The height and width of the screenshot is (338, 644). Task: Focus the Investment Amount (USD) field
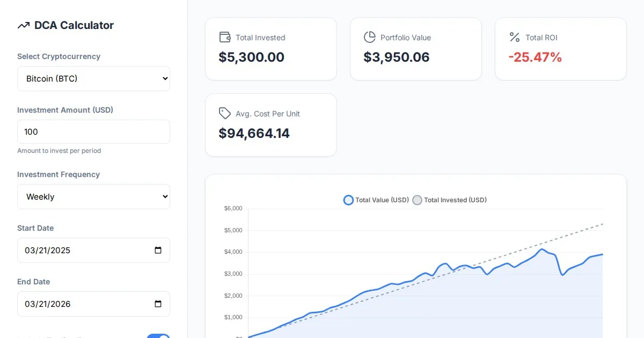pos(93,131)
